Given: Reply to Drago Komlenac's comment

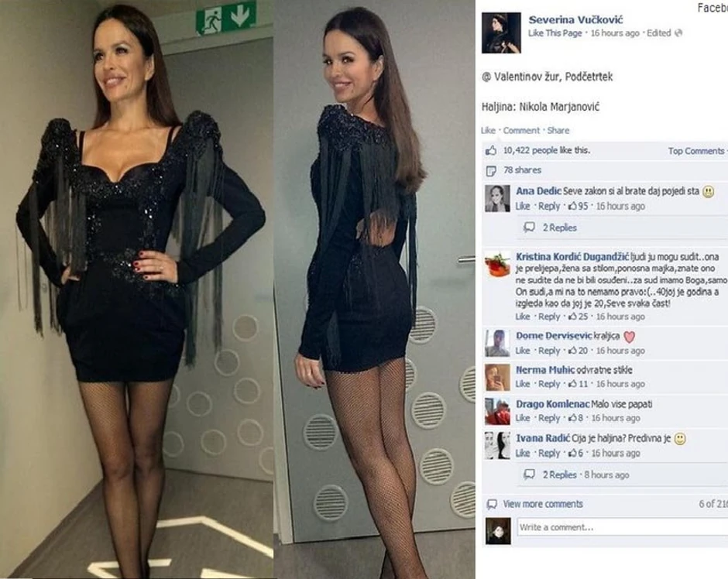Looking at the screenshot, I should click(549, 418).
